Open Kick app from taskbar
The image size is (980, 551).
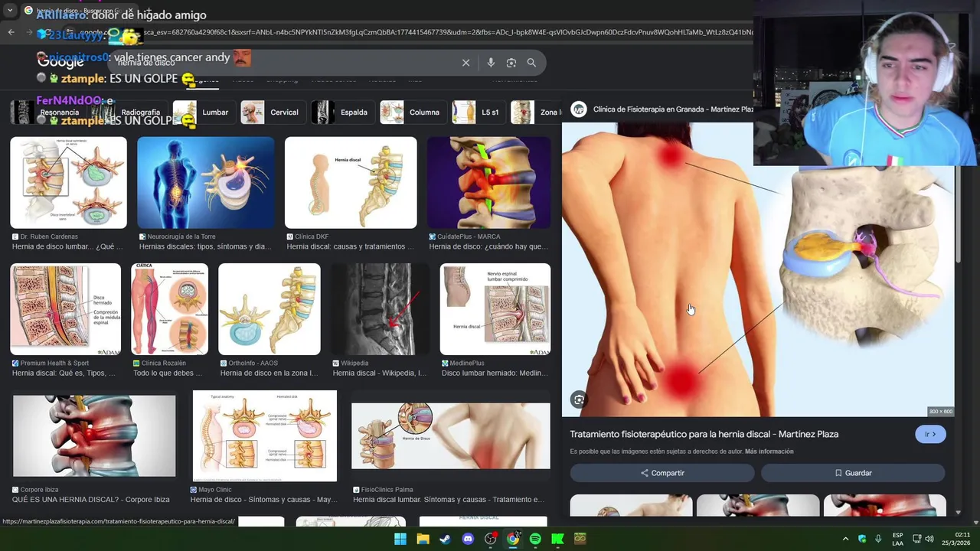coord(557,539)
